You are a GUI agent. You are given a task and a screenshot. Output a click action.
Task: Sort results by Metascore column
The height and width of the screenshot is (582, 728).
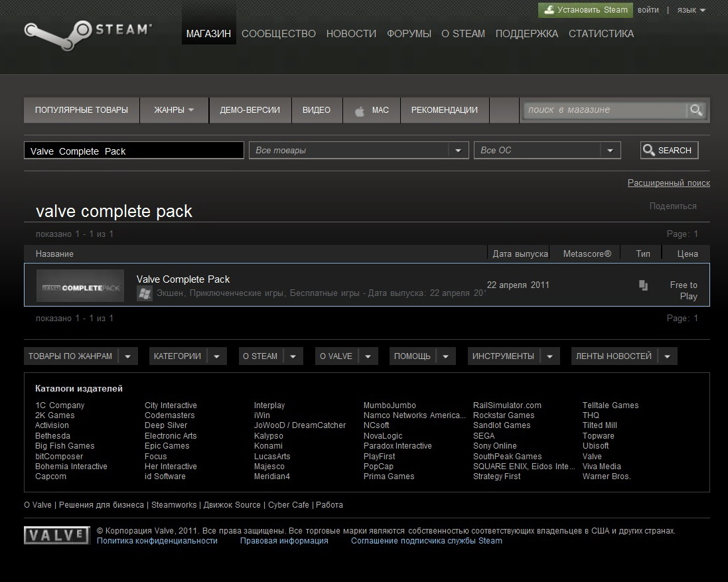587,254
